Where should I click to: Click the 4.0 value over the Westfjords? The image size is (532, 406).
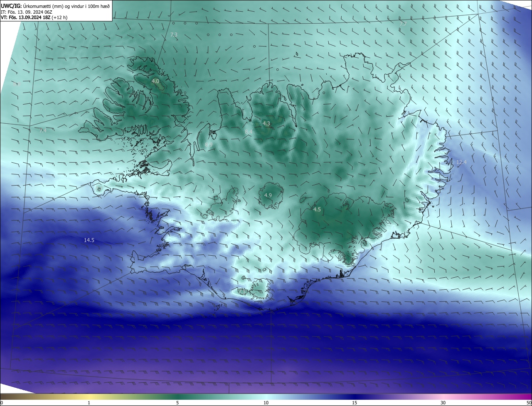(155, 81)
